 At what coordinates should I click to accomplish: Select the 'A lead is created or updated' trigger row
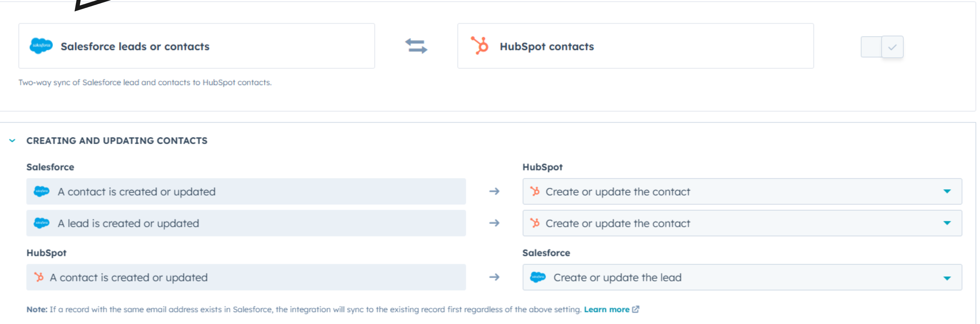tap(246, 223)
